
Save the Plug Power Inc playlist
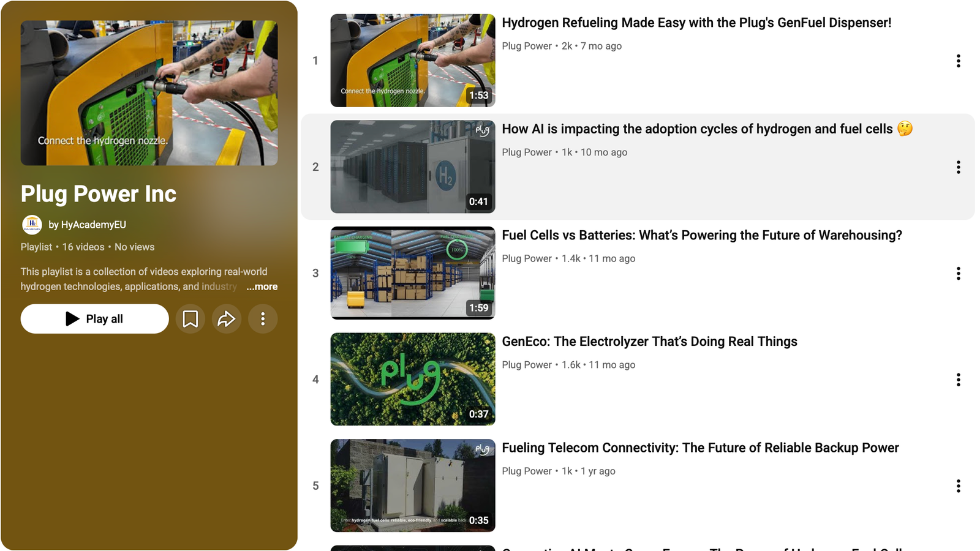[x=190, y=319]
